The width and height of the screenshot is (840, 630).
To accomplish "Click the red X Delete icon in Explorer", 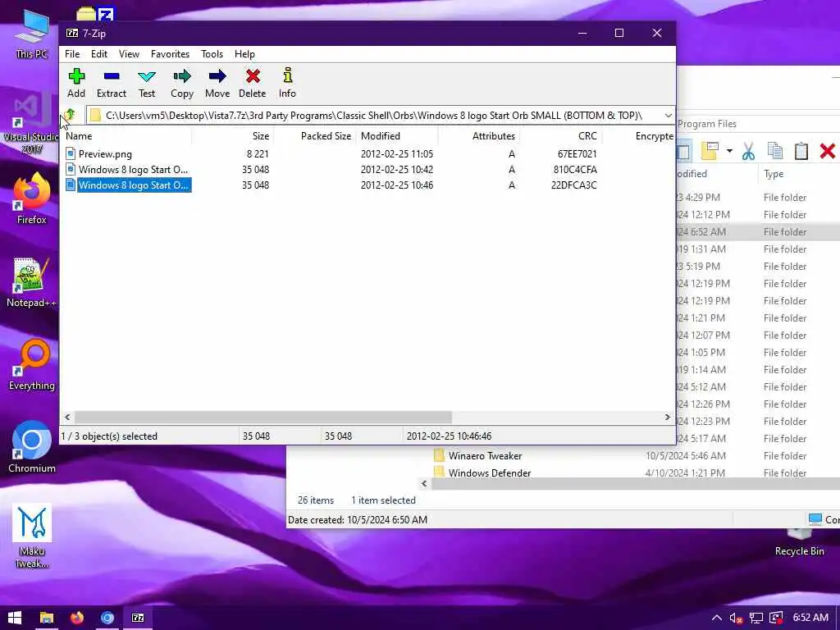I will 828,152.
